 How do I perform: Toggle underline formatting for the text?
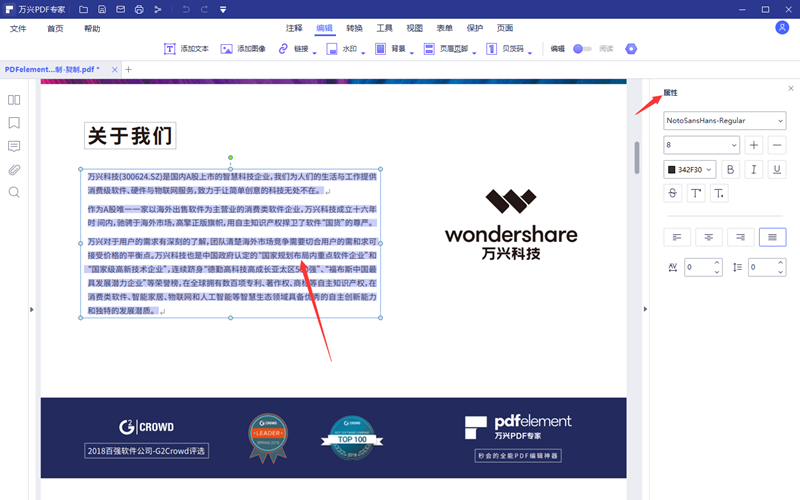[777, 170]
